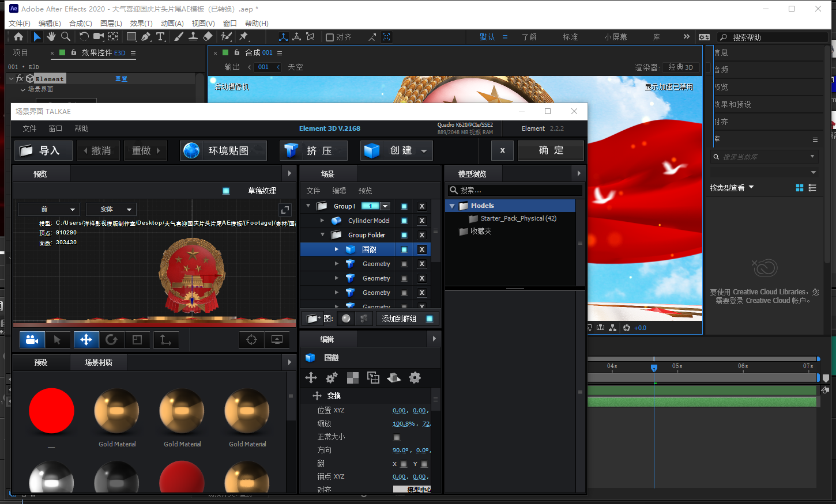Open the checkerboard texture tab in edit panel
836x504 pixels.
click(352, 378)
